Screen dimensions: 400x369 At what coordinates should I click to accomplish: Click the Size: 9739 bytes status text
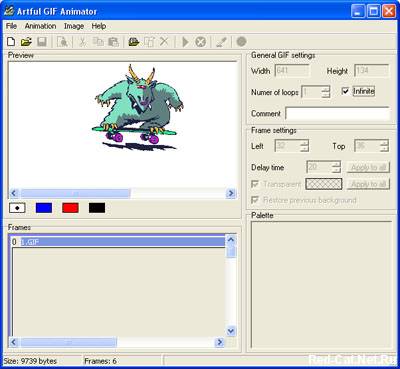pos(30,361)
